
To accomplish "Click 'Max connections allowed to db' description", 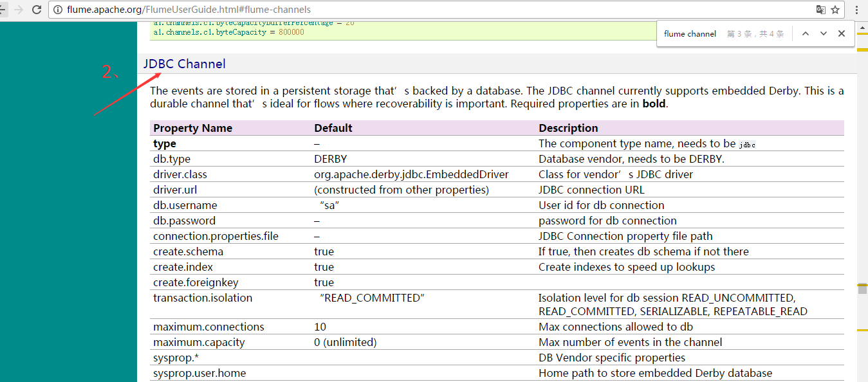I will pos(616,327).
